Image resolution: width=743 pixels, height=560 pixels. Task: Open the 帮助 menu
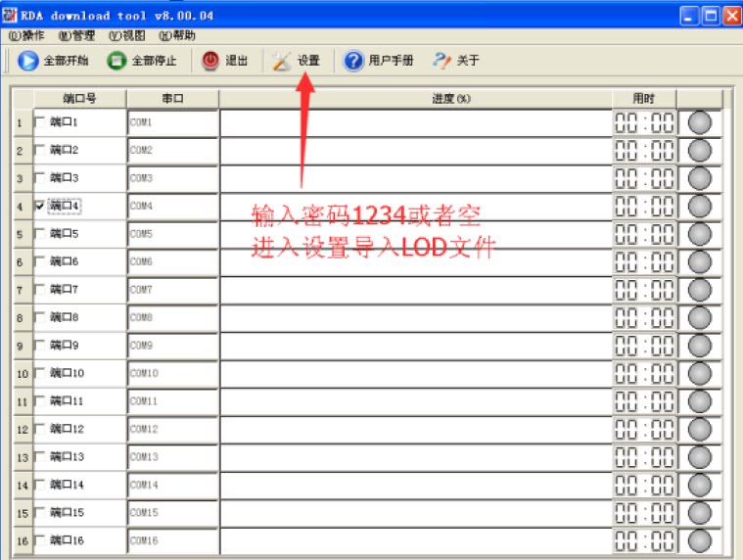click(177, 35)
